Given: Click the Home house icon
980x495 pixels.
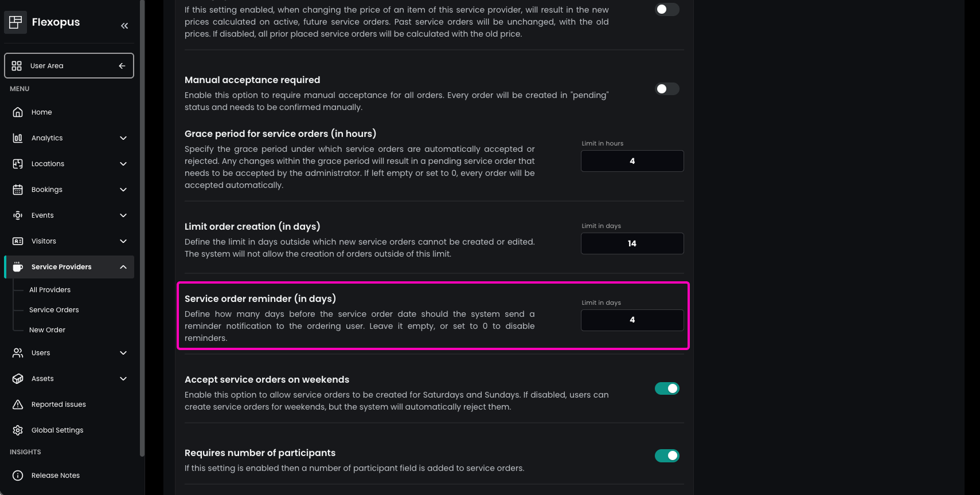Looking at the screenshot, I should click(18, 112).
